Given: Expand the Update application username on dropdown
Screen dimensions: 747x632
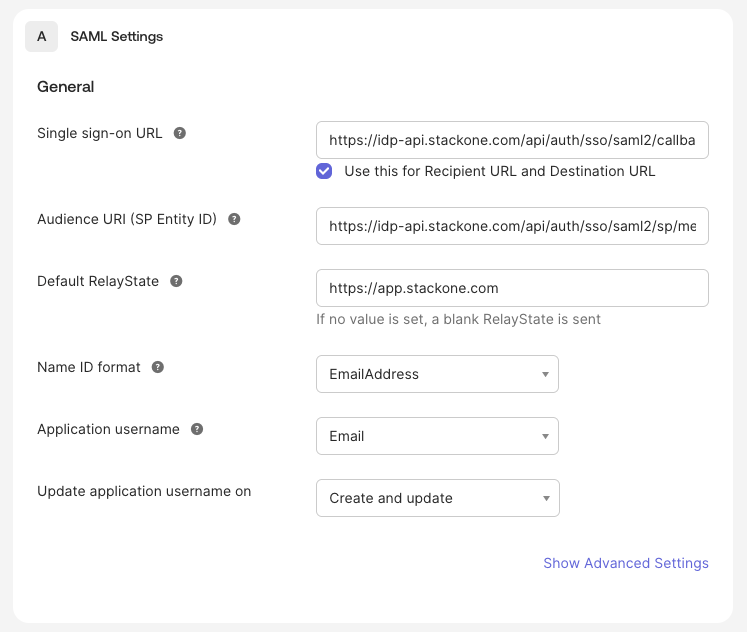Looking at the screenshot, I should coord(438,498).
